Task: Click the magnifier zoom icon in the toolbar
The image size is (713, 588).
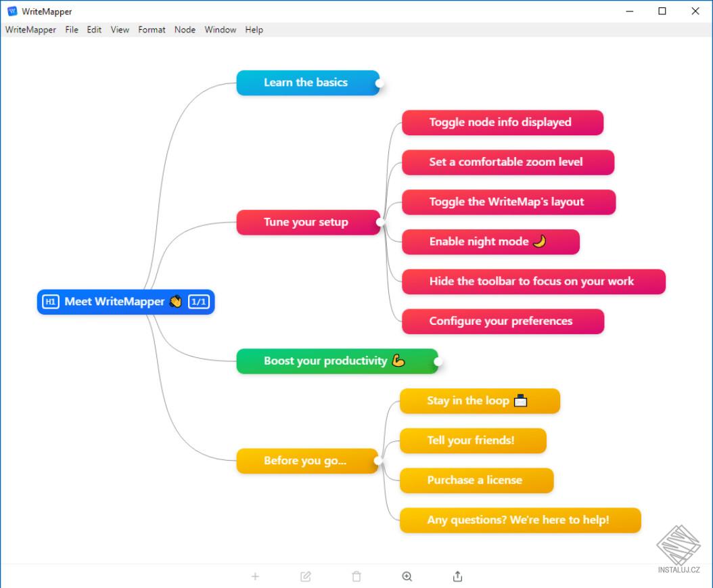Action: [407, 576]
